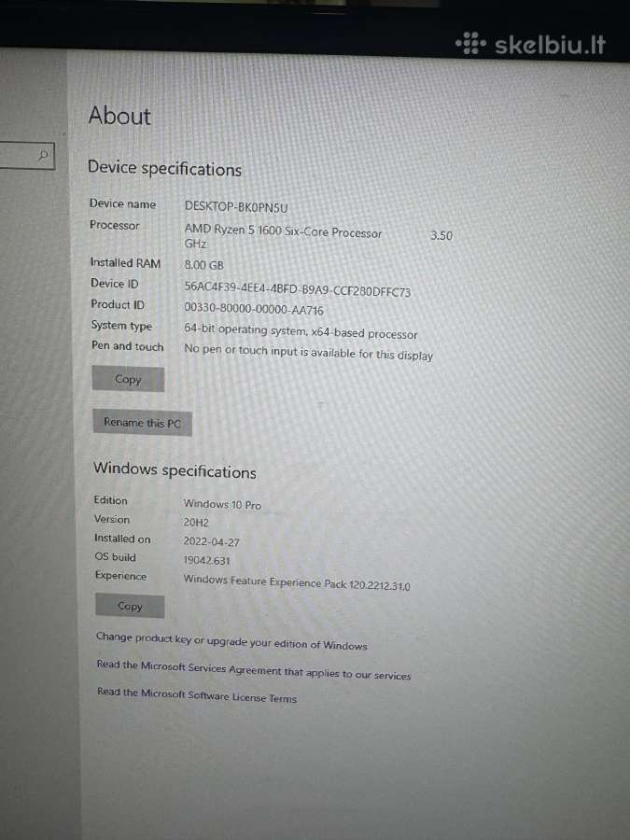Click the Device specifications heading
The image size is (630, 840).
(x=164, y=168)
